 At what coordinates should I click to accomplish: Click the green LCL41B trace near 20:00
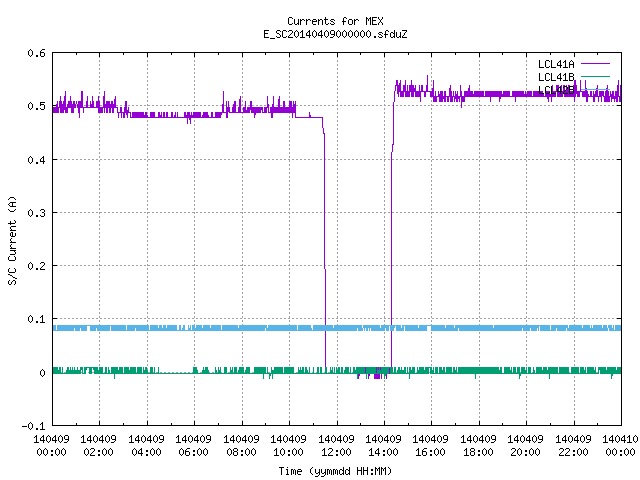[x=526, y=370]
